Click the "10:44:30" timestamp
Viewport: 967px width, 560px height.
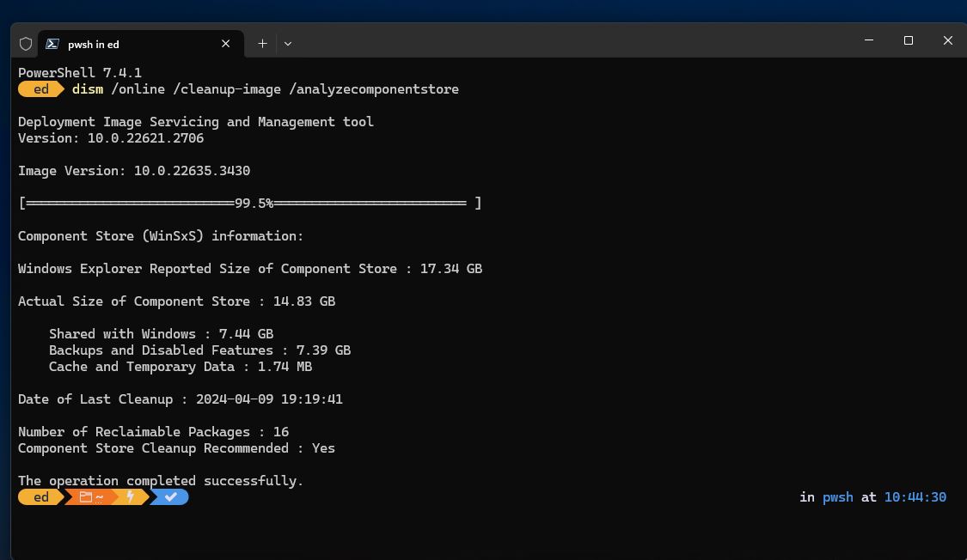915,497
